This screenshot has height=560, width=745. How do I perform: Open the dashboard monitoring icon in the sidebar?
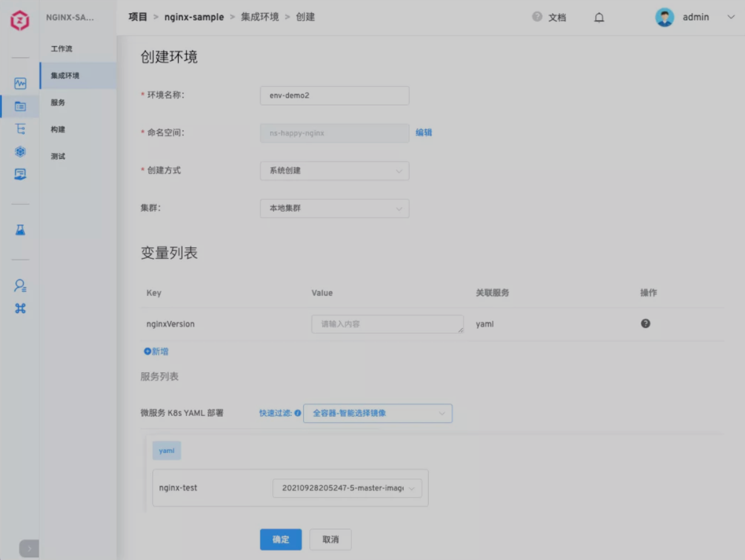20,83
